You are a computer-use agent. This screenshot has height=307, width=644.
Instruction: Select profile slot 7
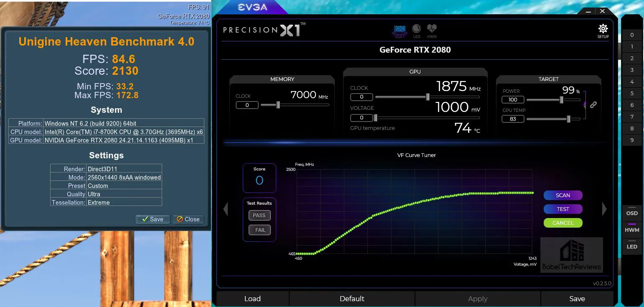click(632, 117)
